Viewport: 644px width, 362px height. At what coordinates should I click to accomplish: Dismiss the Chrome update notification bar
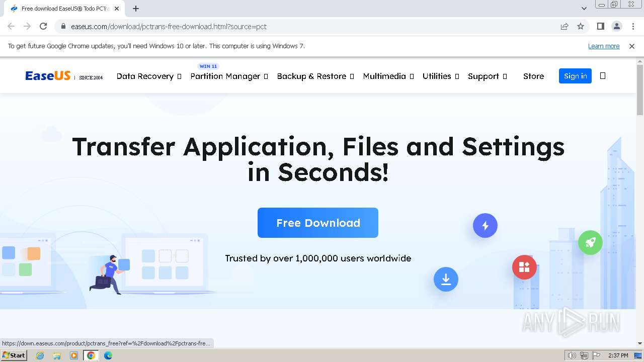pos(632,46)
